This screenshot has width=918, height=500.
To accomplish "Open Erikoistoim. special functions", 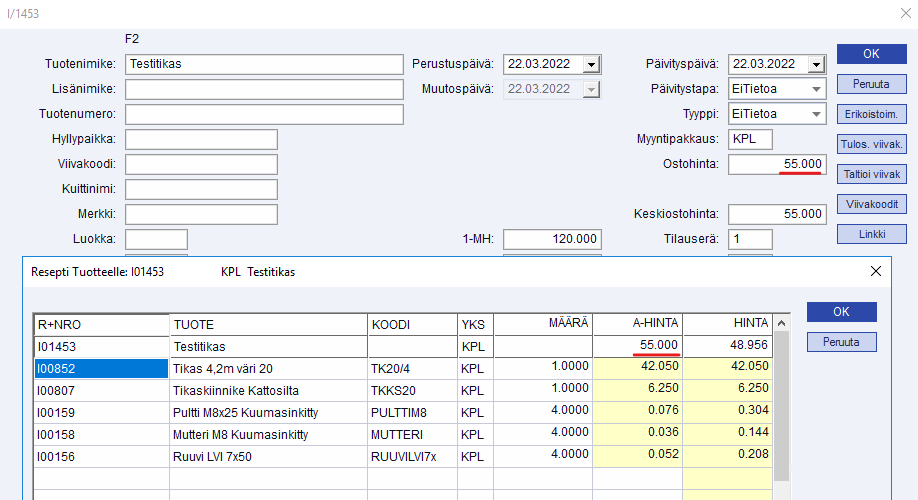I will (871, 114).
